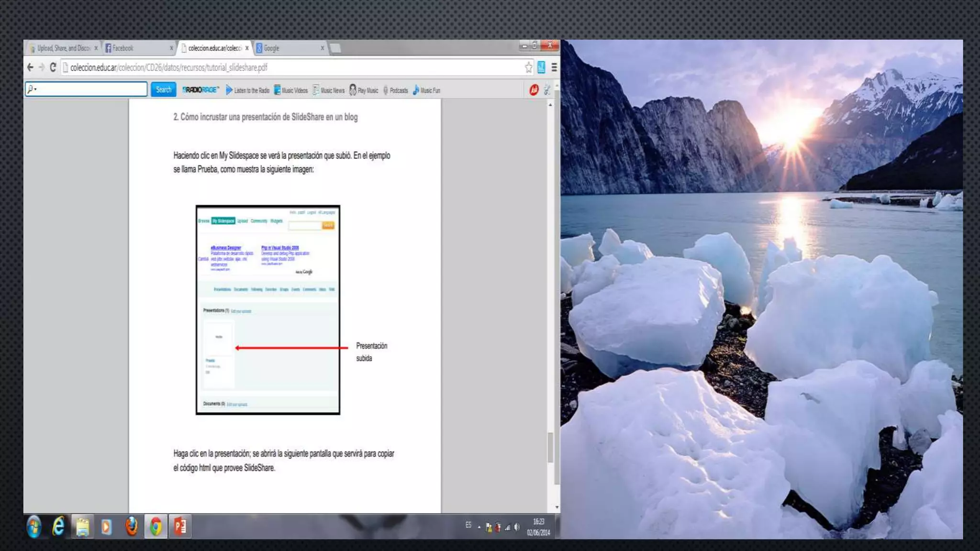The width and height of the screenshot is (980, 551).
Task: Click the toolbar search text field
Action: coord(86,89)
